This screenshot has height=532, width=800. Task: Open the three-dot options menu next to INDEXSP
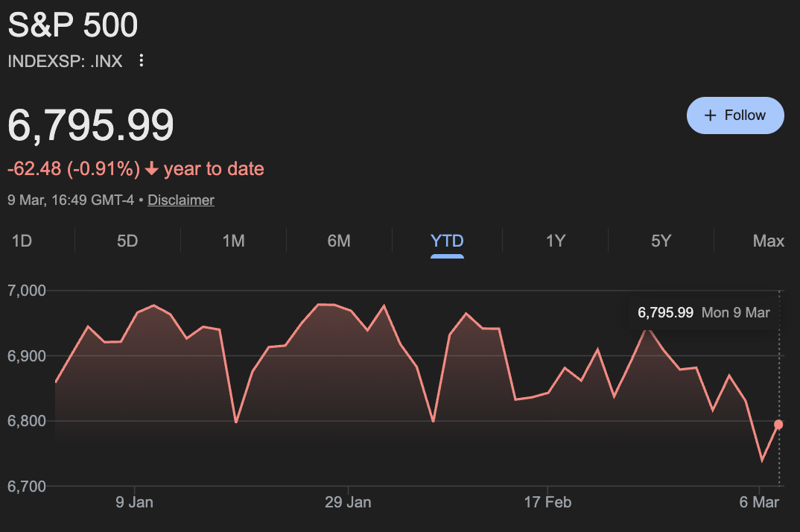click(x=141, y=61)
